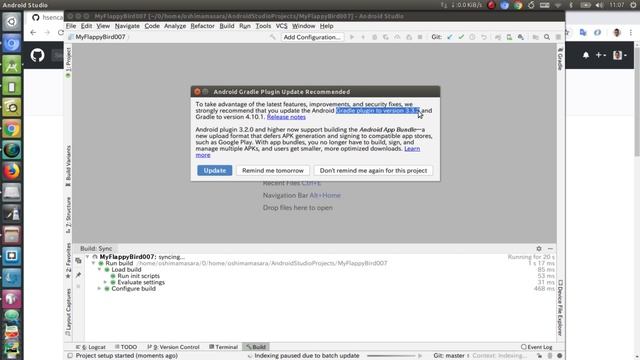640x360 pixels.
Task: Expand the Evaluate settings node
Action: pyautogui.click(x=106, y=282)
